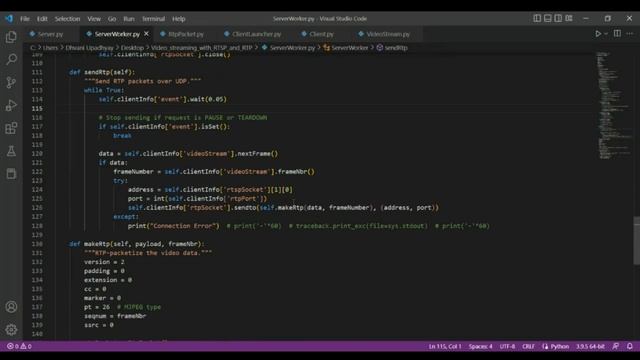Screen dimensions: 640x360
Task: Click 'def makeRtp(self, payload, frameNbr):' text
Action: tap(136, 244)
